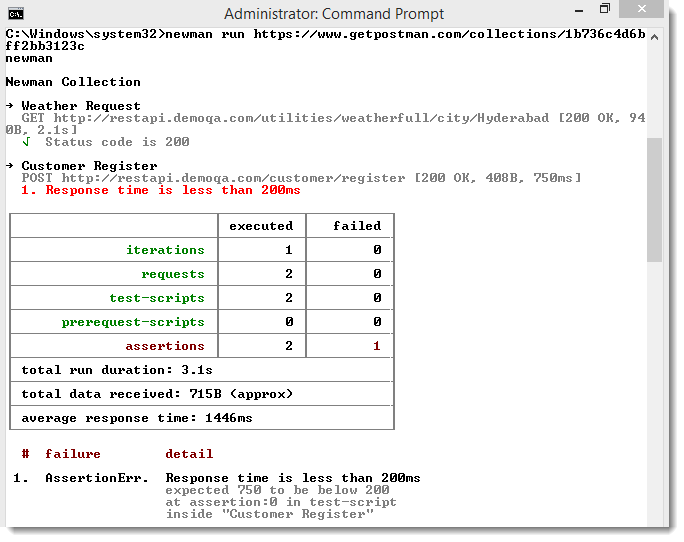Click the red failed assertions count '1'

376,346
